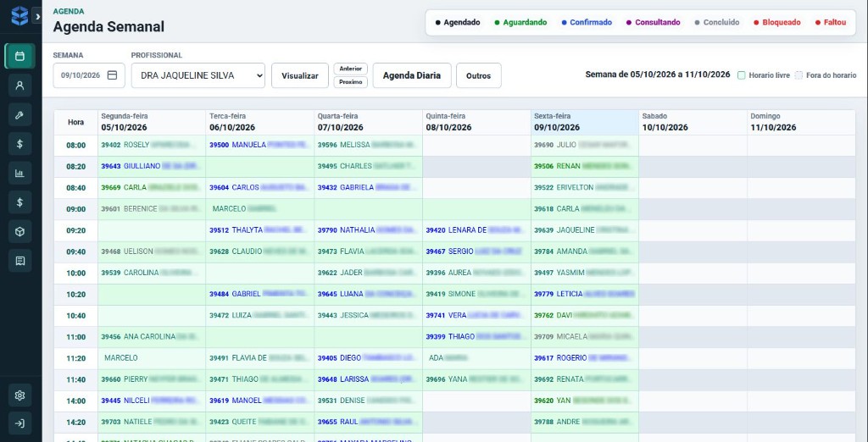Image resolution: width=868 pixels, height=442 pixels.
Task: Click the Visualizar button
Action: (300, 76)
